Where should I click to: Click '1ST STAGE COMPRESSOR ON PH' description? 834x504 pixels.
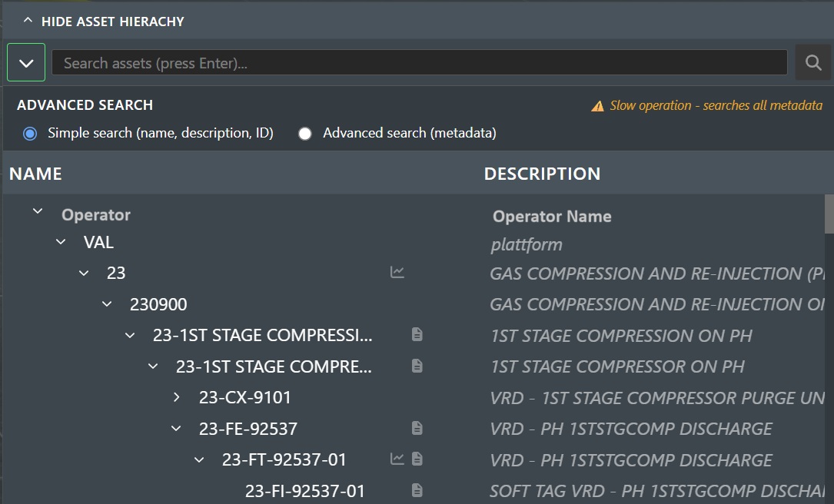pos(617,366)
